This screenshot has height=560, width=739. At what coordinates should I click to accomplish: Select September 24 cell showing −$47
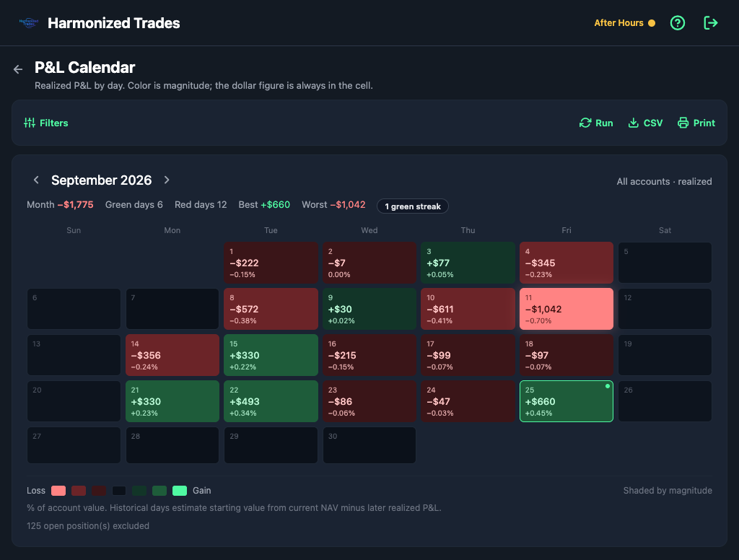[468, 401]
